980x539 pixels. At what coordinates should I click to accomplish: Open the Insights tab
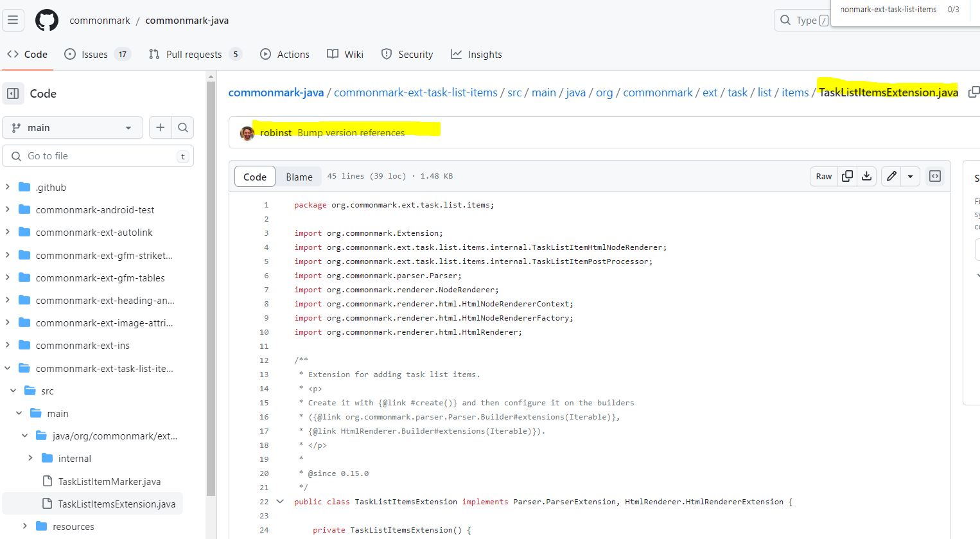[477, 55]
